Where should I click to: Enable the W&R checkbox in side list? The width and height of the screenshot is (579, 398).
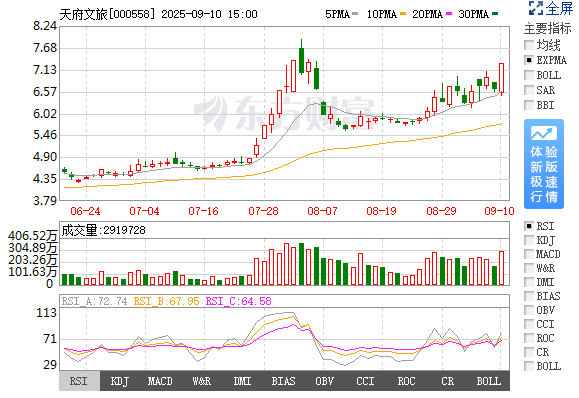pos(529,268)
